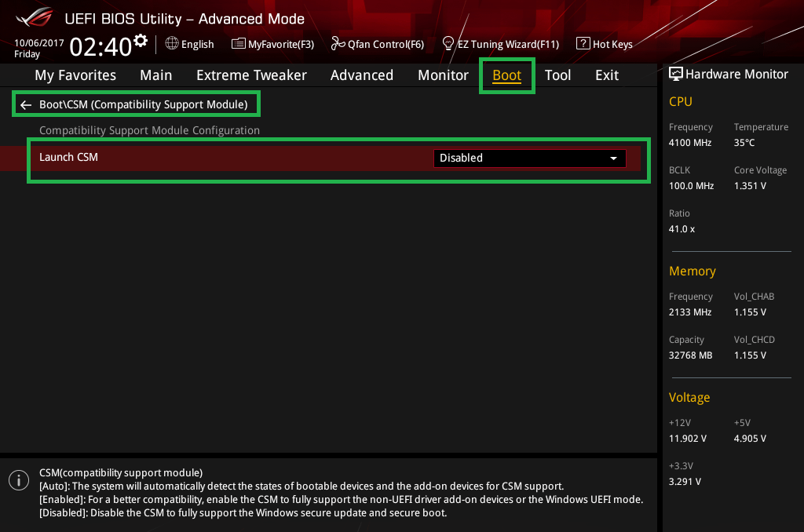Go to the Exit tab
The image size is (804, 532).
[607, 75]
